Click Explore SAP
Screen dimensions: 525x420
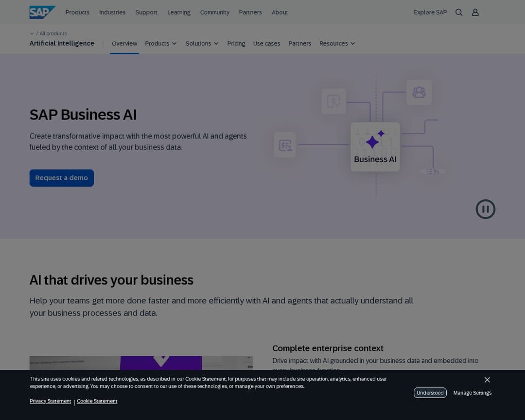pyautogui.click(x=430, y=12)
